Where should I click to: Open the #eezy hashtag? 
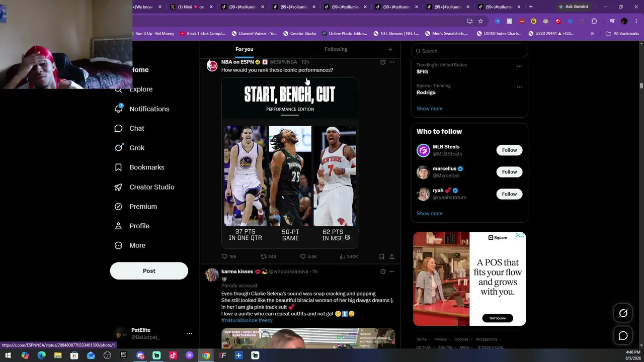pyautogui.click(x=266, y=320)
